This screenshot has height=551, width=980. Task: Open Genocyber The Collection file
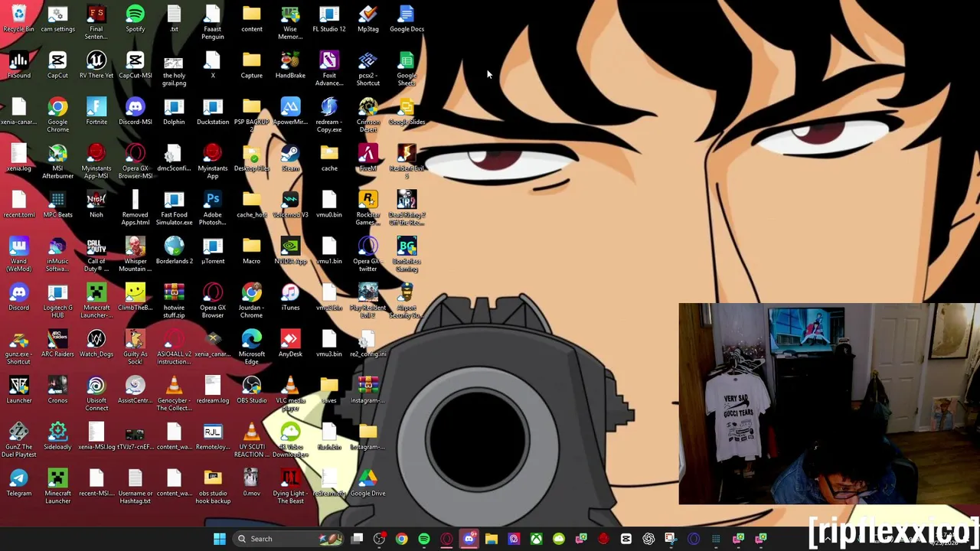(174, 393)
